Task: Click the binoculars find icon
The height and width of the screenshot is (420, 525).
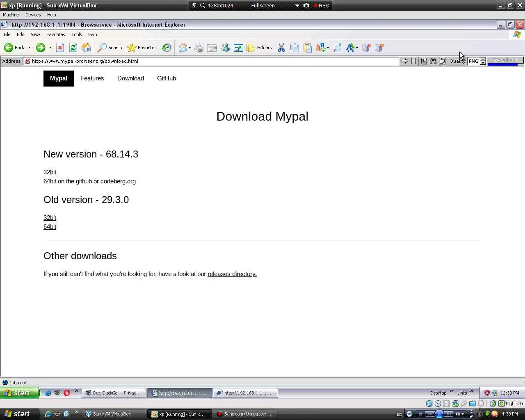Action: pyautogui.click(x=433, y=61)
